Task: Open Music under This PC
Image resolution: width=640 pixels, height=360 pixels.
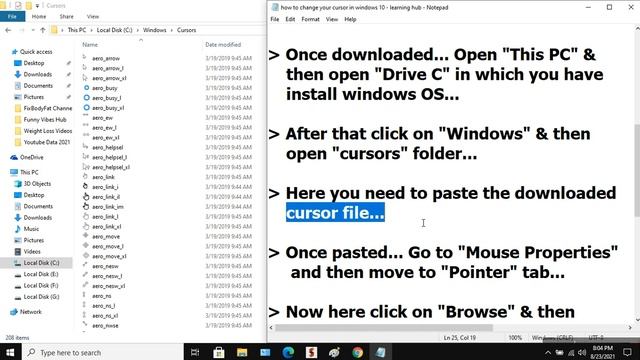Action: [x=27, y=229]
